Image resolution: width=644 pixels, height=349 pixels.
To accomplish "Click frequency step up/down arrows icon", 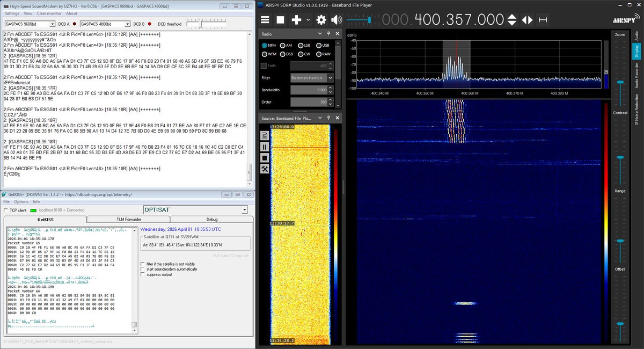I will point(512,20).
